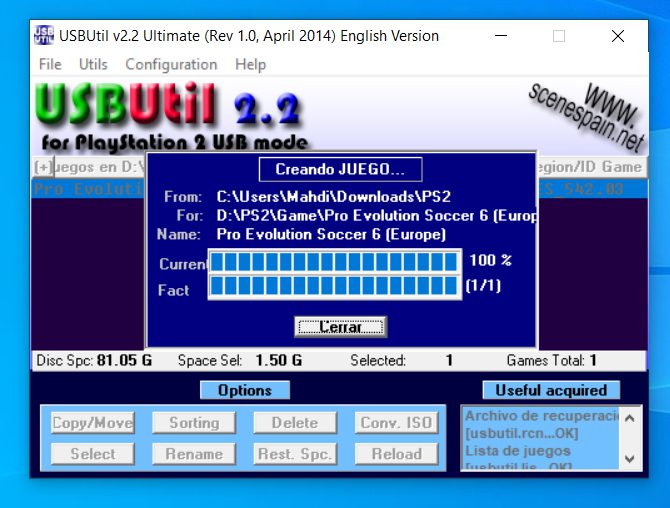Click the For path D:\PS2\Game\Pro Evolution
Viewport: 670px width, 508px height.
(376, 215)
